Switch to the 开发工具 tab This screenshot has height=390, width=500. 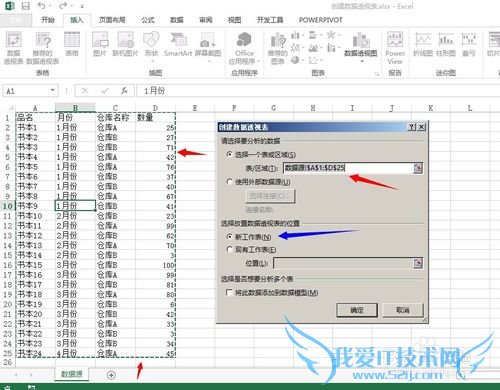coord(270,20)
